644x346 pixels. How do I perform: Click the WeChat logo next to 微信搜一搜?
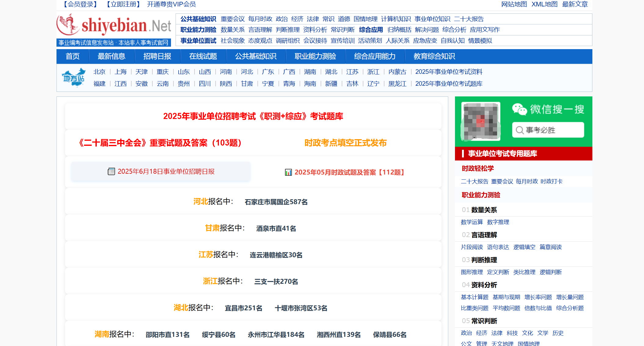519,109
